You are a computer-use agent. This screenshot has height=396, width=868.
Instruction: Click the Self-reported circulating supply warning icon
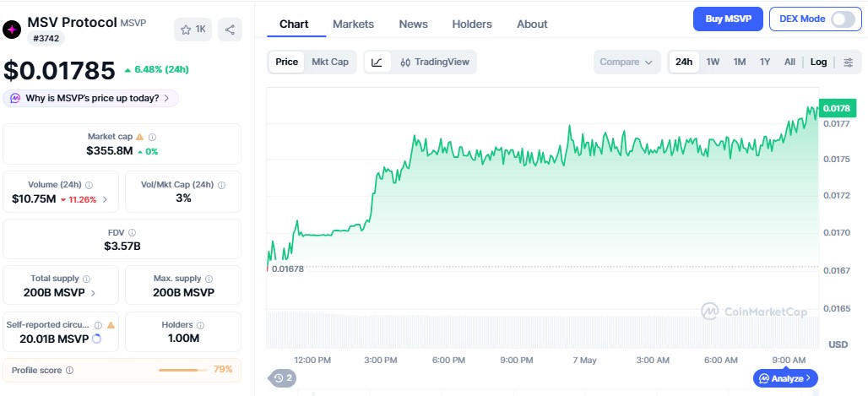pos(111,325)
